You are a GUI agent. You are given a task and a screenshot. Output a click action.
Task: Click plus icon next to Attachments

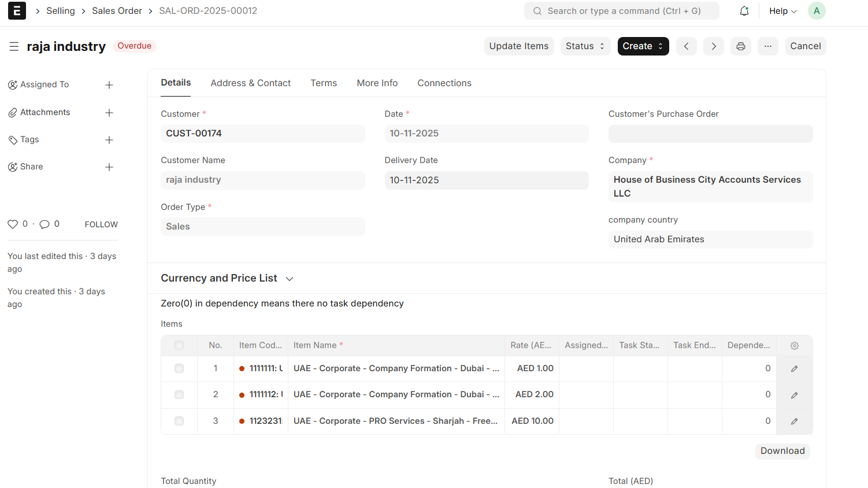point(109,113)
